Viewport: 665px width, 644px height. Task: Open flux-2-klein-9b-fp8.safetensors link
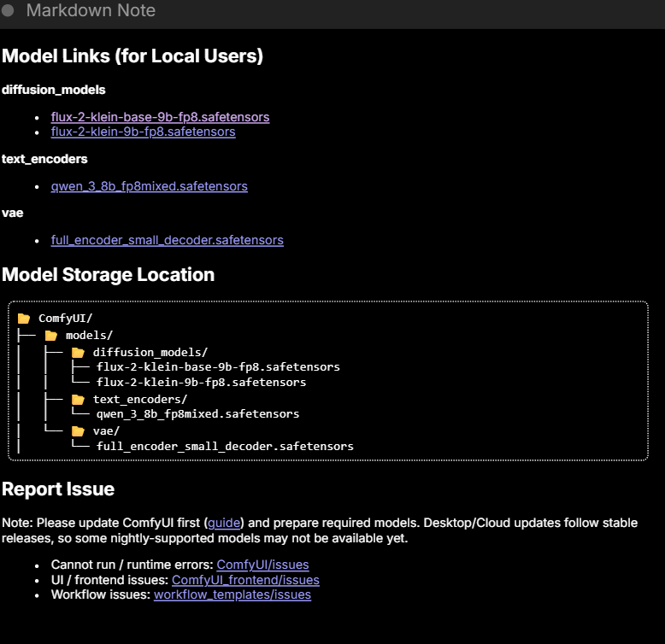pos(143,132)
